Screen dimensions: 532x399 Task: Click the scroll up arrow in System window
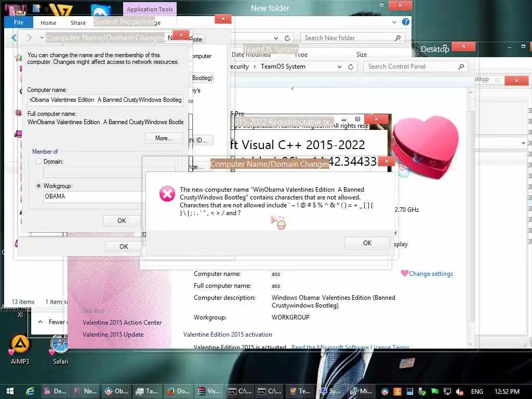tap(470, 92)
